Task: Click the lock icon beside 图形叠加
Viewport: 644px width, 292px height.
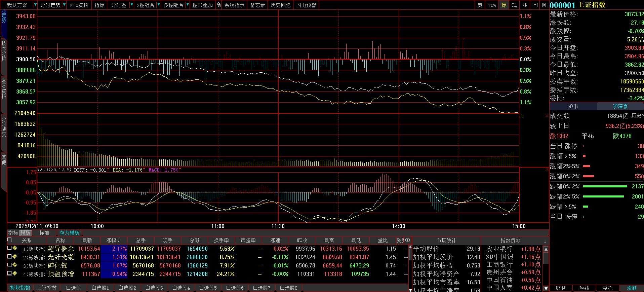Action: 219,5
